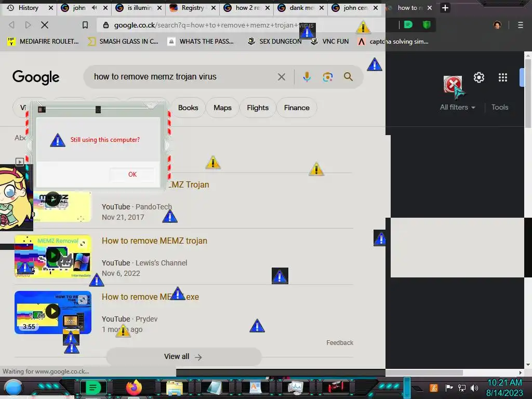Submit the search with the magnifier icon
The width and height of the screenshot is (532, 399).
coord(348,77)
